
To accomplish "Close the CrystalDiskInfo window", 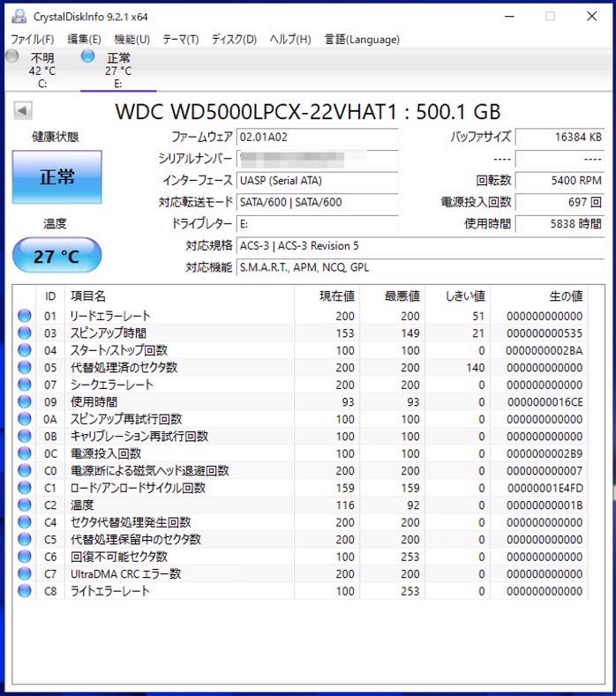I will (x=591, y=17).
